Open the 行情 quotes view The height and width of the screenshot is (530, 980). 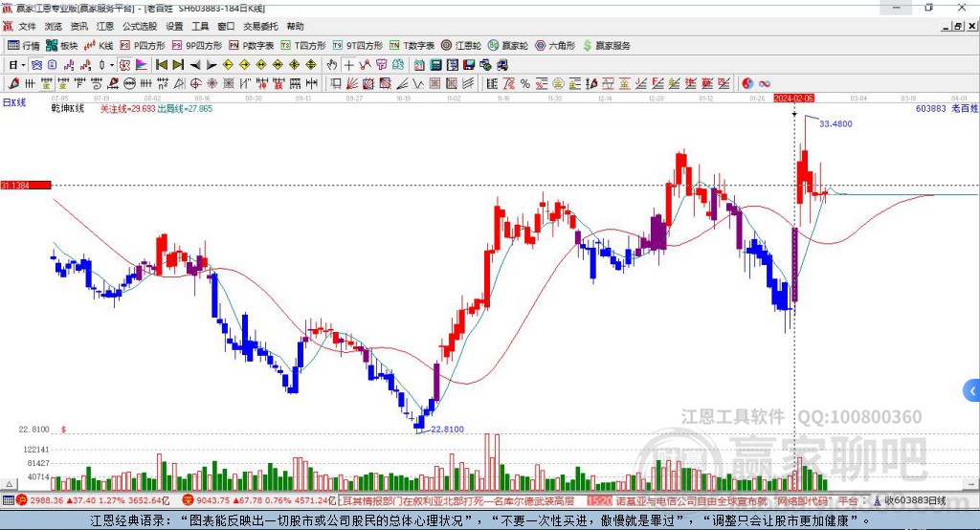click(x=23, y=46)
